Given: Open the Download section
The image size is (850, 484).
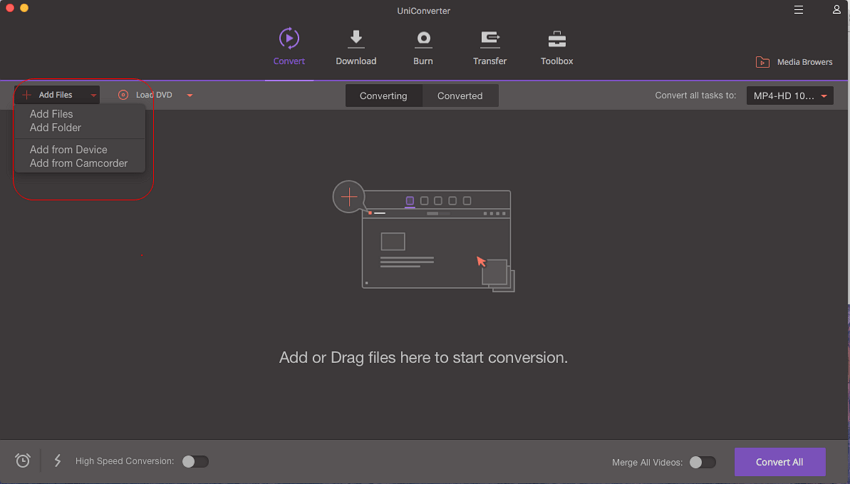Looking at the screenshot, I should coord(356,47).
